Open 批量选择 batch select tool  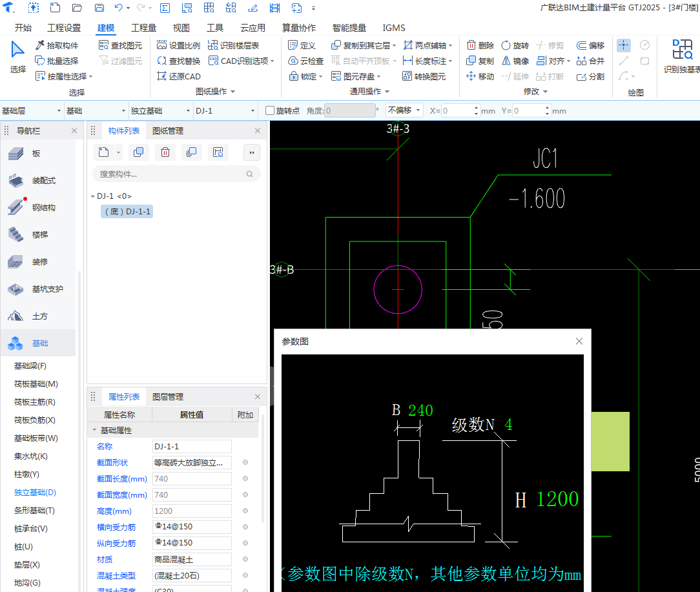point(57,61)
